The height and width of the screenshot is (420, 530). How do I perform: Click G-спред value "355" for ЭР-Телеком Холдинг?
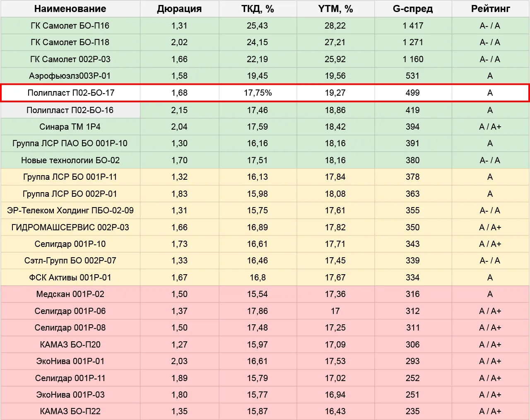click(413, 210)
